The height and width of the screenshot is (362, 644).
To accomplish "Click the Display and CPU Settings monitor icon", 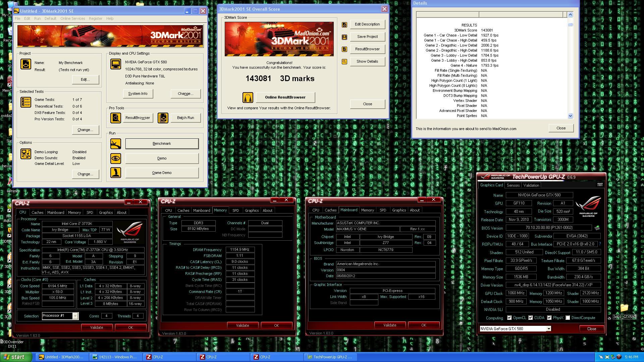I will [x=116, y=64].
